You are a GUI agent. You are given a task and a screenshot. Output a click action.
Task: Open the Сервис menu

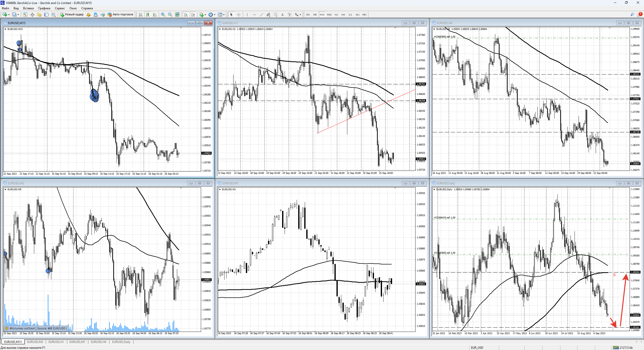60,8
